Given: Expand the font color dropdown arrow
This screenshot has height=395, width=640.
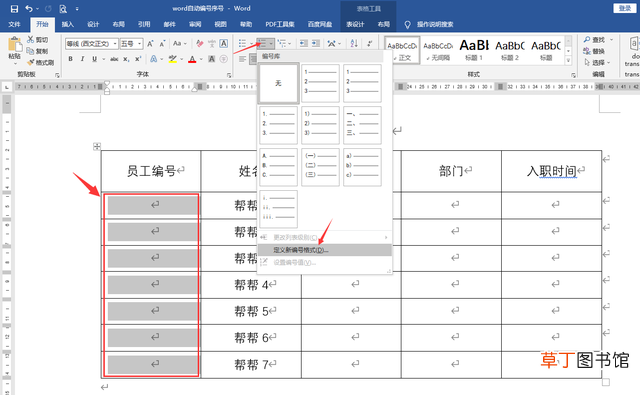Looking at the screenshot, I should tap(201, 60).
